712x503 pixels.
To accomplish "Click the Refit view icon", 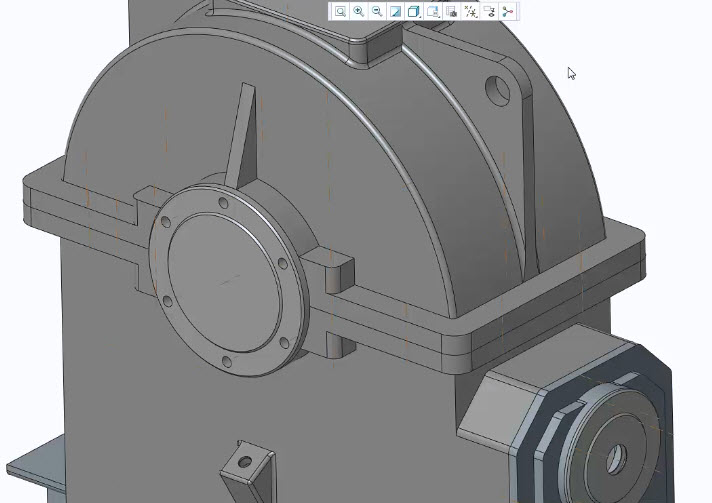I will point(340,12).
